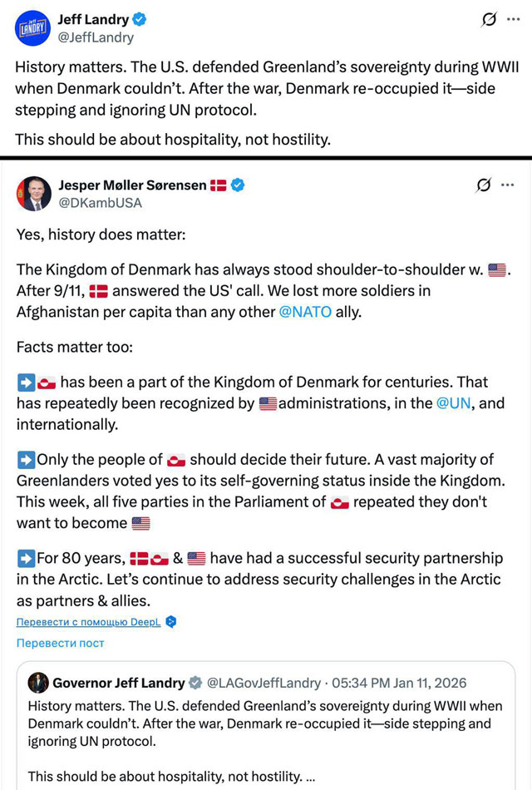Expand three-dot menu on Jesper's post
The height and width of the screenshot is (790, 532).
click(x=508, y=185)
